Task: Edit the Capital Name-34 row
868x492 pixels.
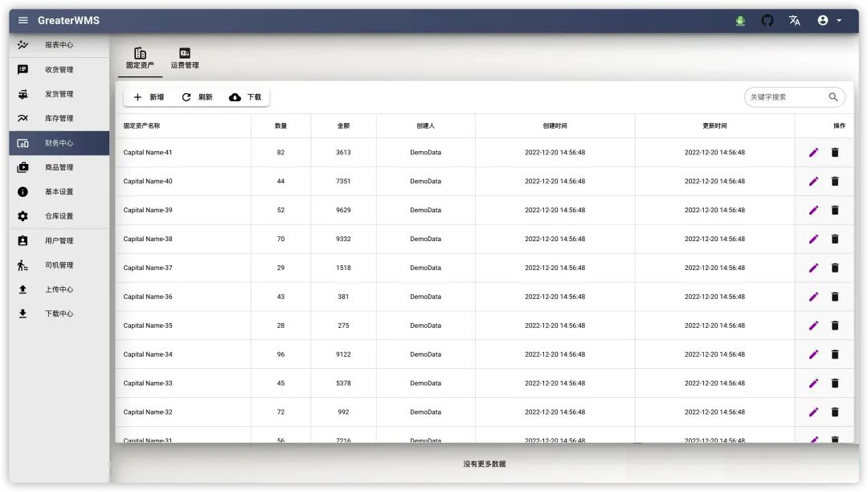Action: click(x=813, y=355)
